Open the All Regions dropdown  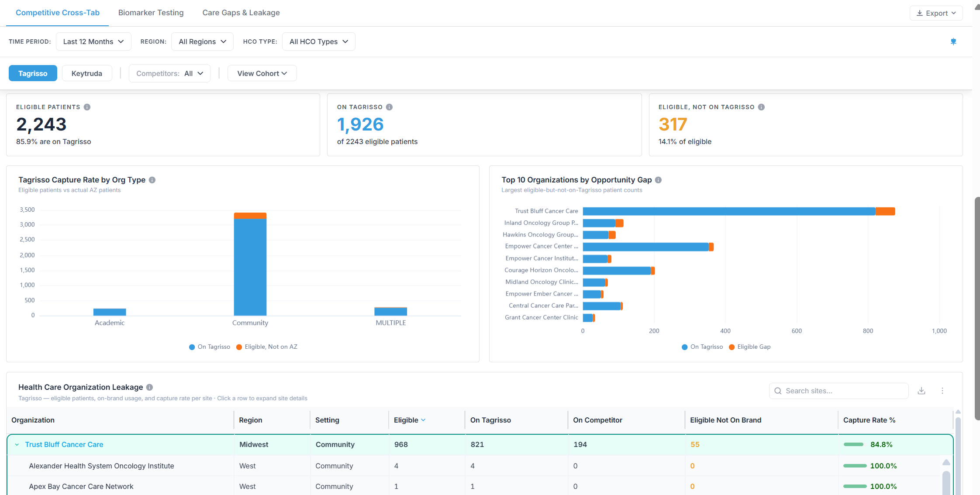[202, 41]
